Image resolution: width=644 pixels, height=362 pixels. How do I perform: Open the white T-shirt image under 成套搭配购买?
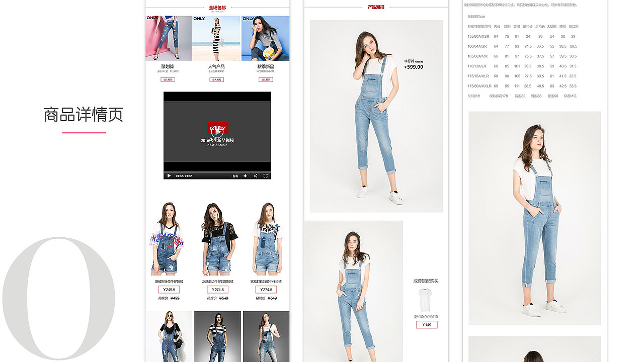pos(426,300)
